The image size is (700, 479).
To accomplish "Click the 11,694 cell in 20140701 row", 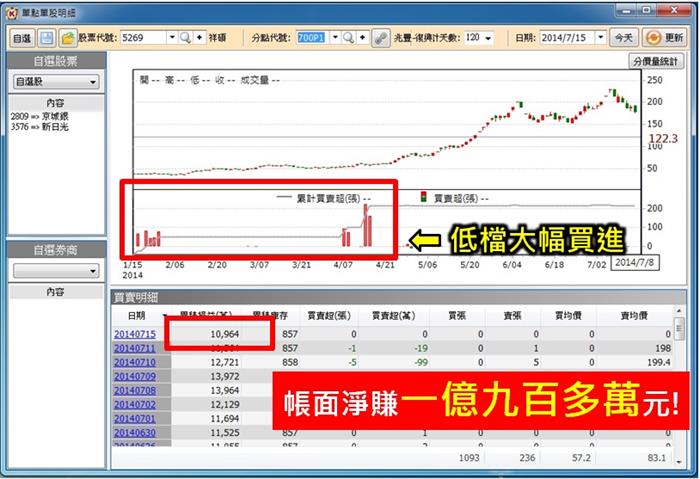I will (x=225, y=418).
